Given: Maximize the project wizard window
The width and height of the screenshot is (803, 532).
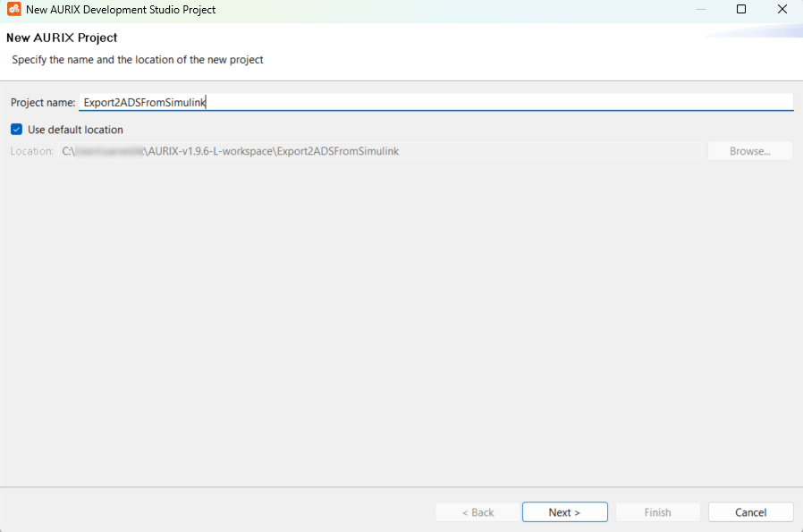Looking at the screenshot, I should point(741,10).
